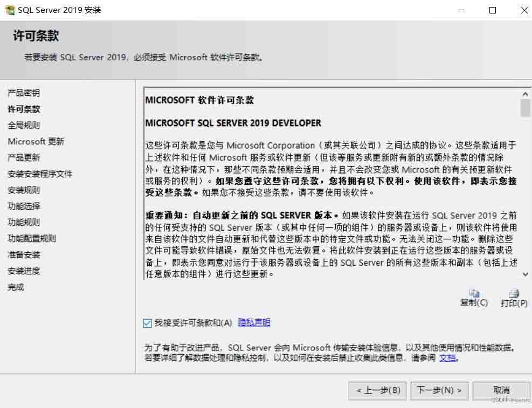Click the license text scroll up arrow
The height and width of the screenshot is (408, 532).
(525, 94)
